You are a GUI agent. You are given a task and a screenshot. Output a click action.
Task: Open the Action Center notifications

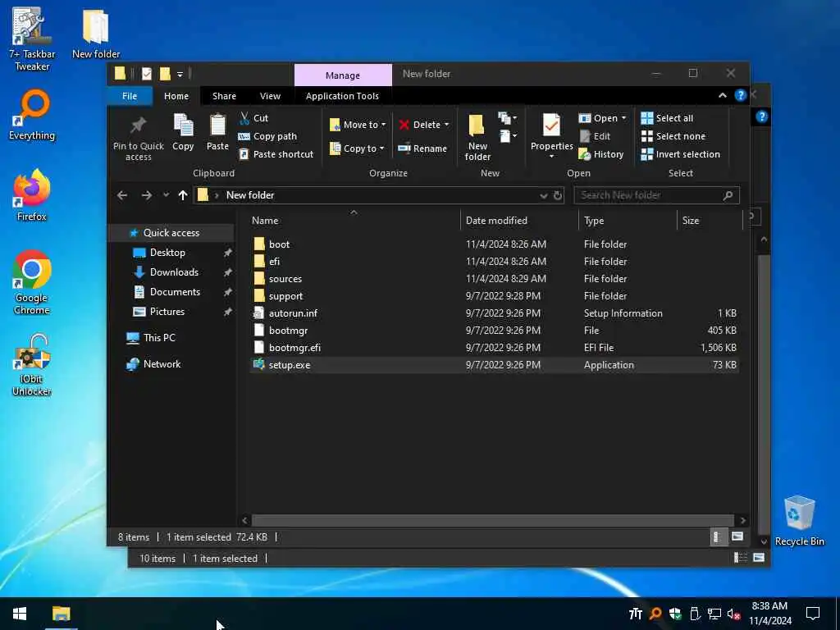[x=813, y=614]
